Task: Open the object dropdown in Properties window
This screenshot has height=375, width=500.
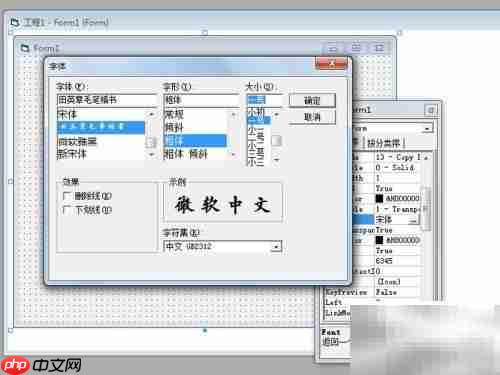Action: [x=427, y=128]
